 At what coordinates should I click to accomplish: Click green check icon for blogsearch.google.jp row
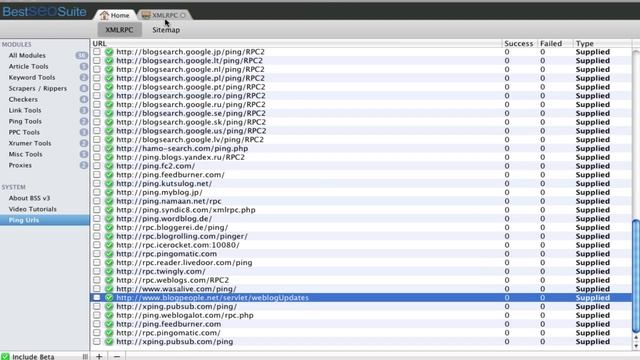click(109, 52)
